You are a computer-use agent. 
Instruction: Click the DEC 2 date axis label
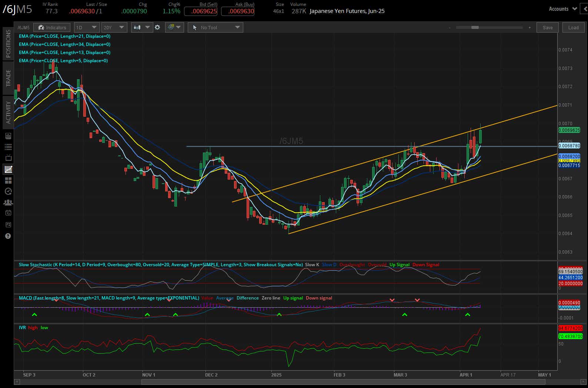(211, 375)
